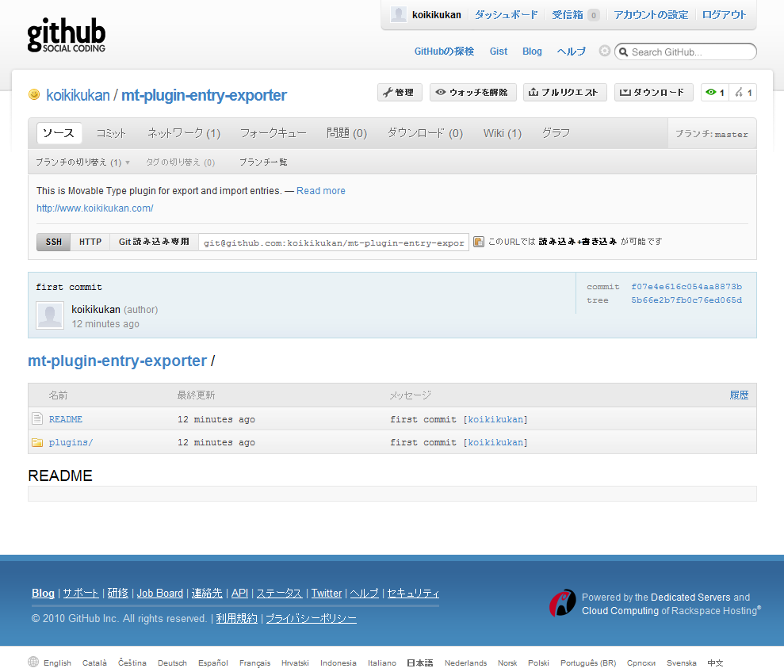Open the Job Board footer link
Viewport: 784px width, 672px height.
click(x=160, y=593)
